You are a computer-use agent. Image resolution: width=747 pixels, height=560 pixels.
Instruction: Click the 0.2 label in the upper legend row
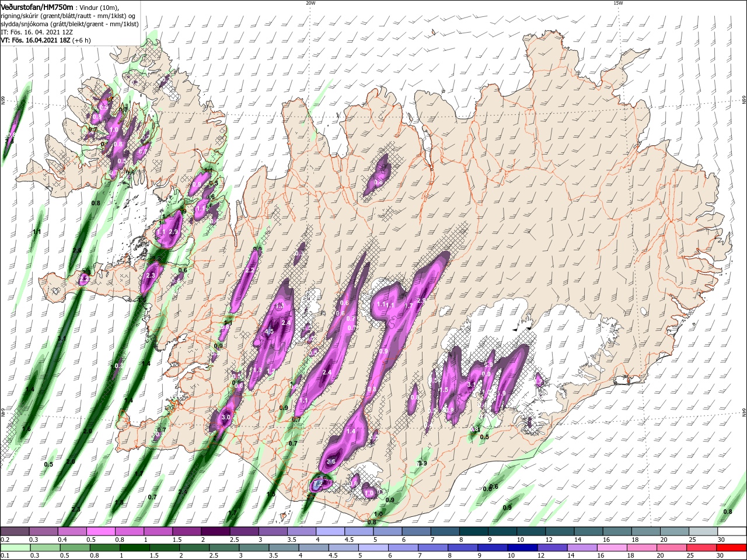pyautogui.click(x=5, y=540)
